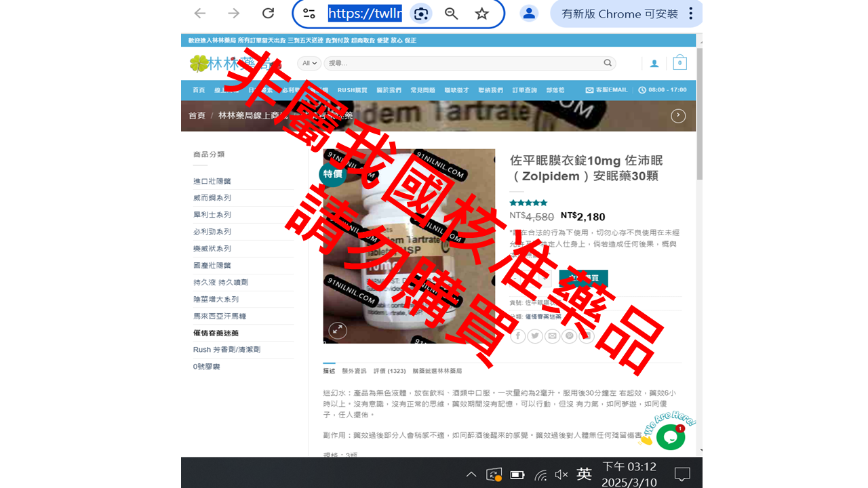This screenshot has width=868, height=488.
Task: Open the All category dropdown by search
Action: pyautogui.click(x=309, y=63)
